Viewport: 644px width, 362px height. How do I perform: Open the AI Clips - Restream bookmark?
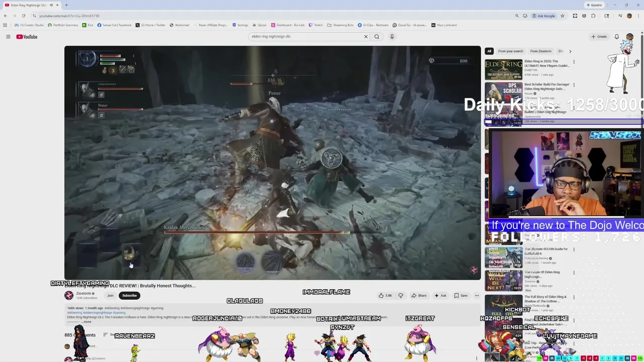(373, 25)
